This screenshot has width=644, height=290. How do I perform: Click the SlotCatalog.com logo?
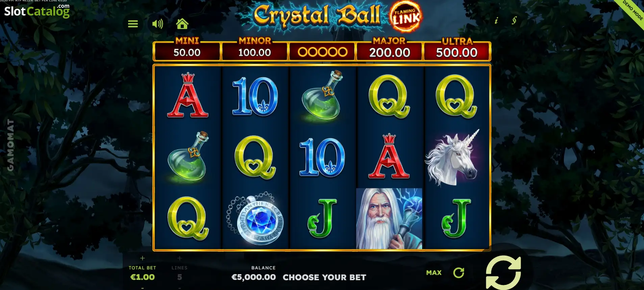[37, 11]
